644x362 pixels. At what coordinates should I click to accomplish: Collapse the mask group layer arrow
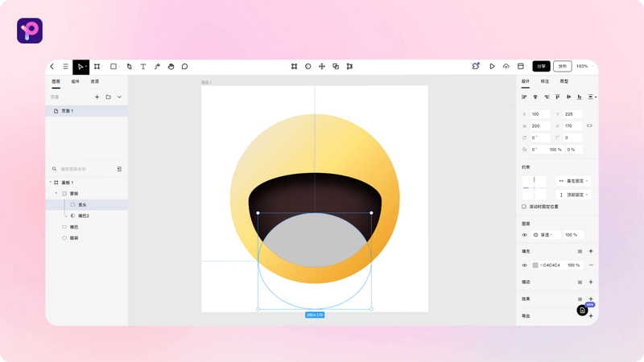pyautogui.click(x=56, y=193)
